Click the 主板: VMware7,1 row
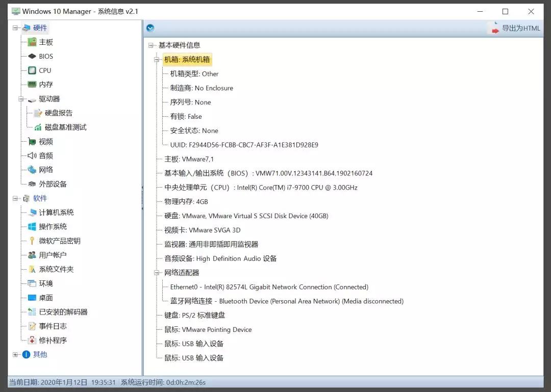 click(189, 159)
